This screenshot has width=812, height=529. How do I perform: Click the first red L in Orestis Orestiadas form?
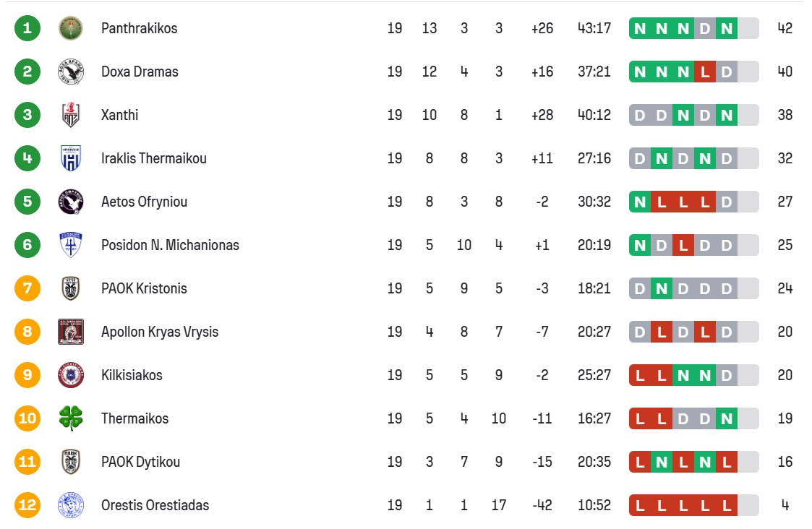tap(640, 505)
